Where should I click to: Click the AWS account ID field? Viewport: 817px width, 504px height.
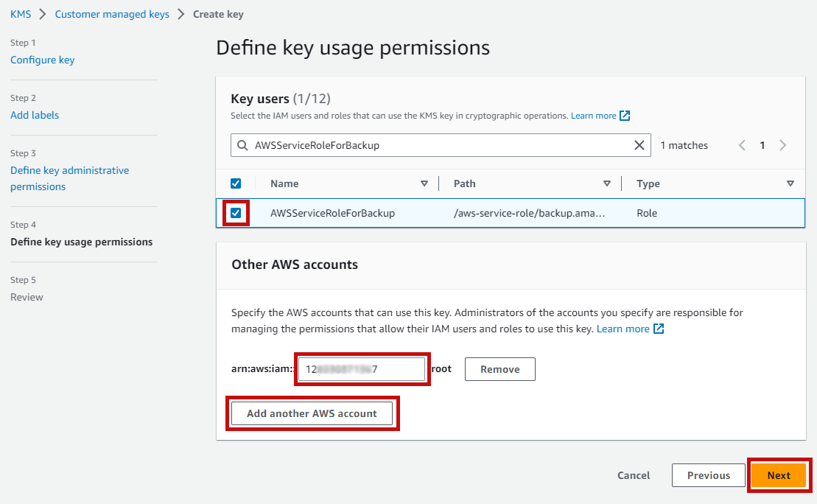click(362, 369)
